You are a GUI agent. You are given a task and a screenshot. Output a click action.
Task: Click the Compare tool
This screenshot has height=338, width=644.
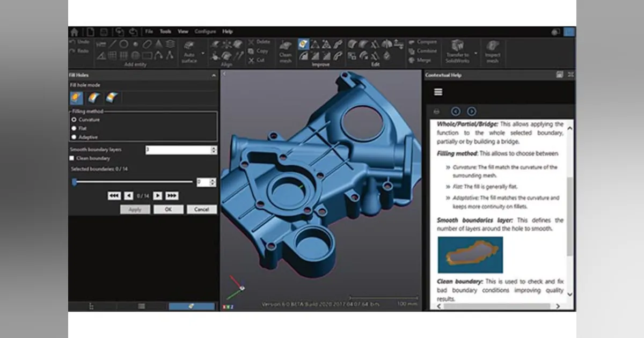pos(422,42)
